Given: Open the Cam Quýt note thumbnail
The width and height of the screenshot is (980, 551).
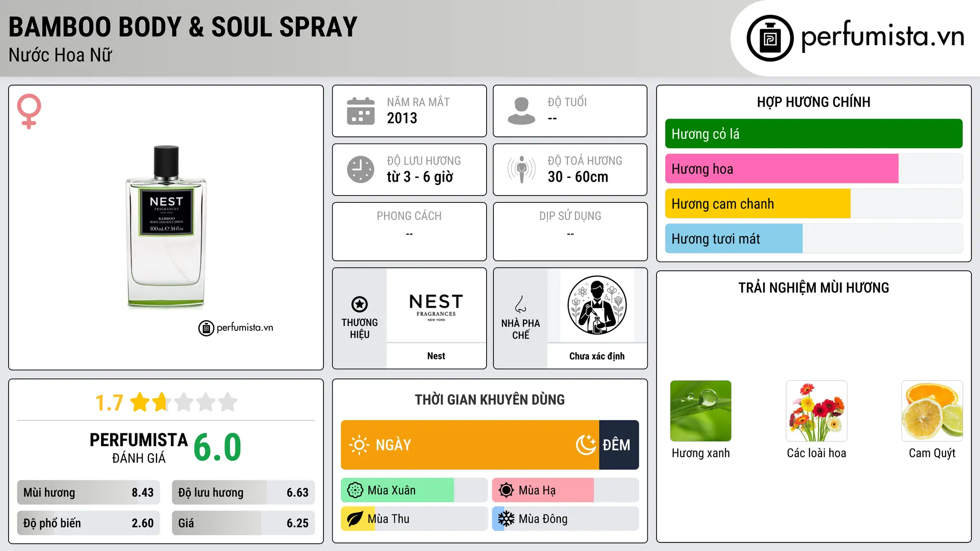Looking at the screenshot, I should coord(932,411).
